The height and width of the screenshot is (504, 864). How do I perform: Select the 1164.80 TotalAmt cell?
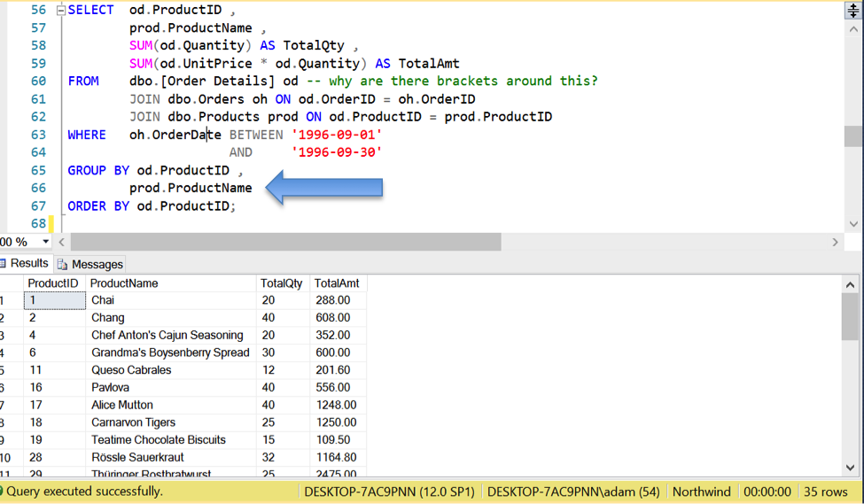(339, 457)
